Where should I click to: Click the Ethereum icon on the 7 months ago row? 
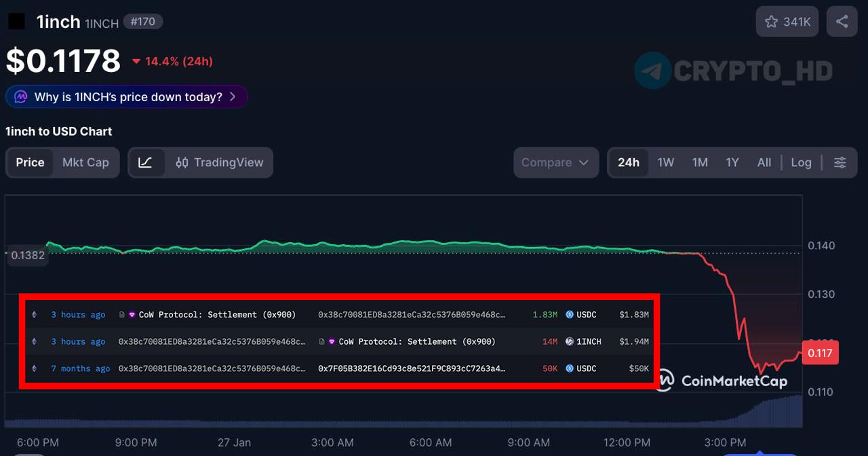tap(34, 368)
